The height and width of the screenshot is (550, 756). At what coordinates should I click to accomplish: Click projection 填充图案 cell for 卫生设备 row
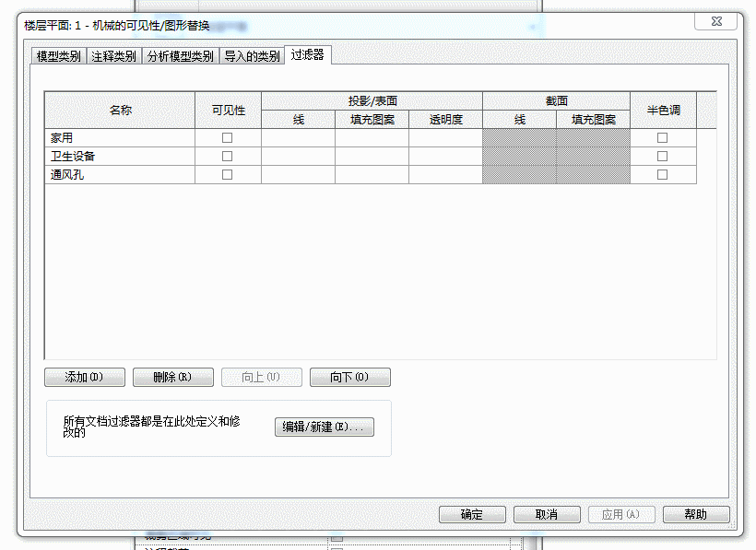pos(372,156)
